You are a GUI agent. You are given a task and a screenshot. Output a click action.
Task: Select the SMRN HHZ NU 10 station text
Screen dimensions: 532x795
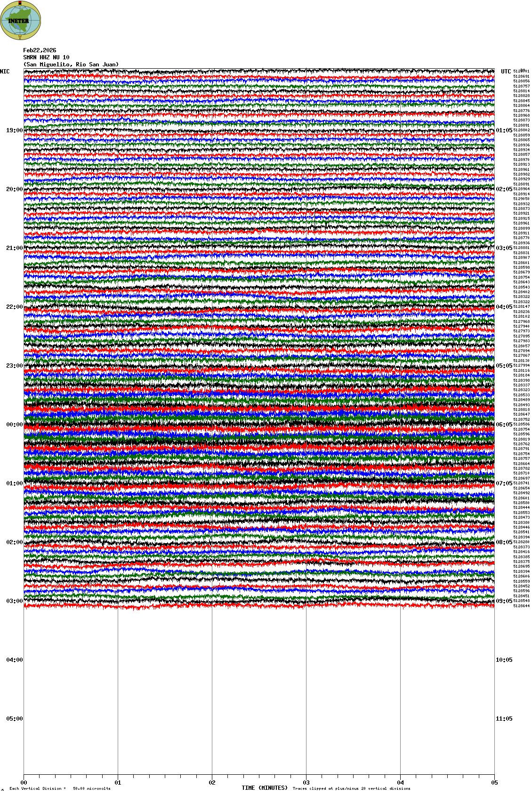pos(46,57)
